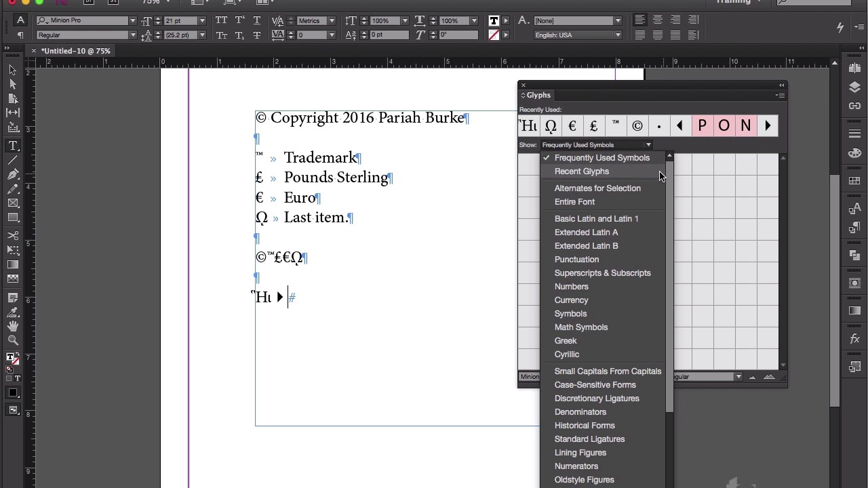Open the leading 25.2 pt dropdown

(201, 35)
